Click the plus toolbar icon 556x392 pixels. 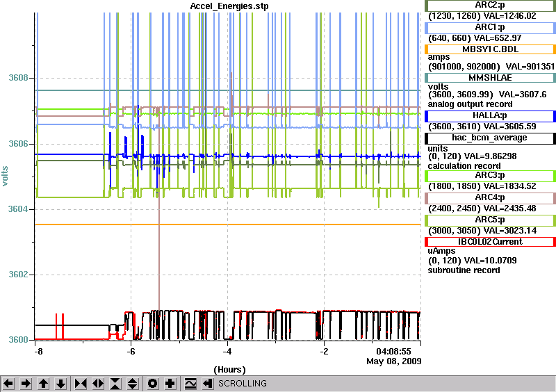170,384
